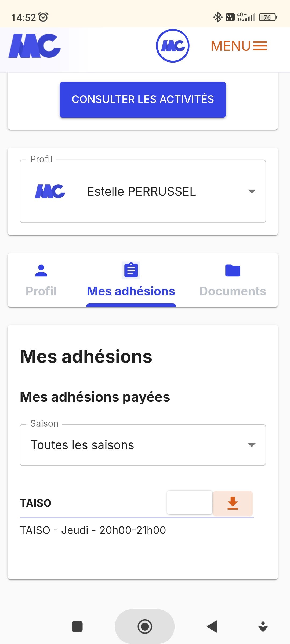The image size is (290, 644).
Task: Tap the clipboard icon above Mes adhésions
Action: (x=131, y=270)
